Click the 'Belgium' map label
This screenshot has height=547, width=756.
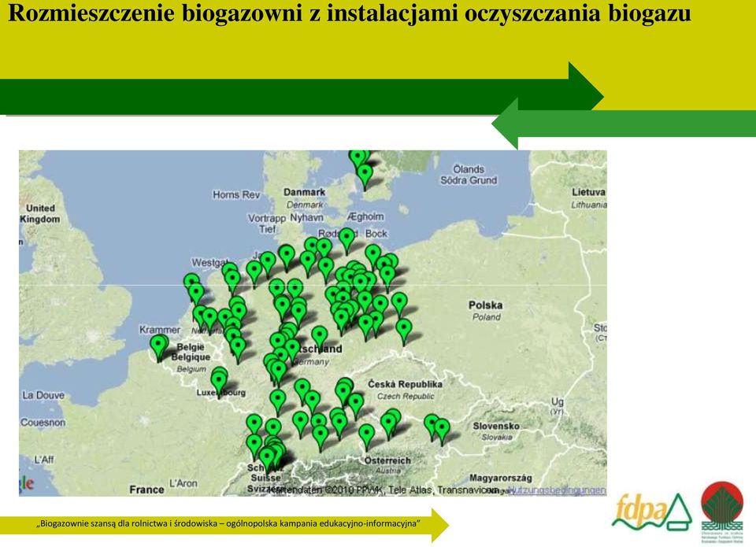[191, 369]
